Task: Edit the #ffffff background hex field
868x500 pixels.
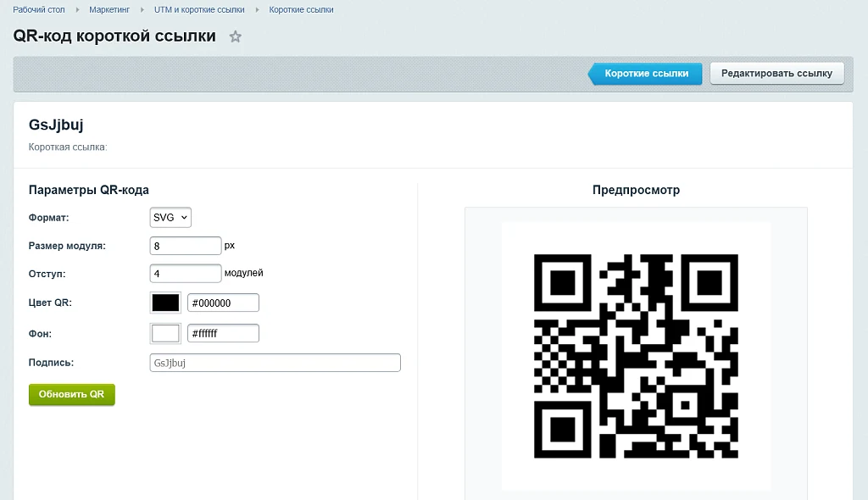Action: pyautogui.click(x=223, y=333)
